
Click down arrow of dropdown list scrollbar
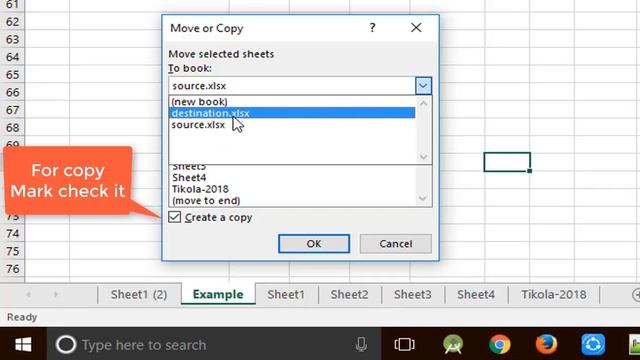coord(423,157)
